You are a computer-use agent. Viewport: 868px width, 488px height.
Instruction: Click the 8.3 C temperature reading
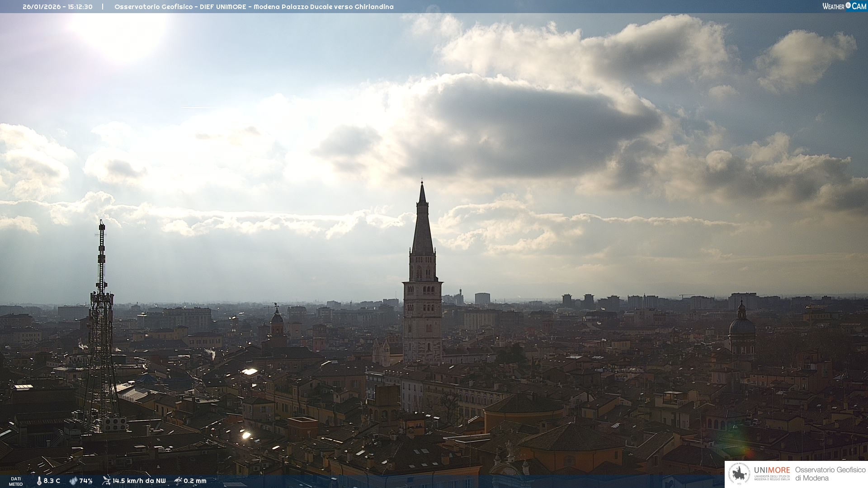point(52,481)
